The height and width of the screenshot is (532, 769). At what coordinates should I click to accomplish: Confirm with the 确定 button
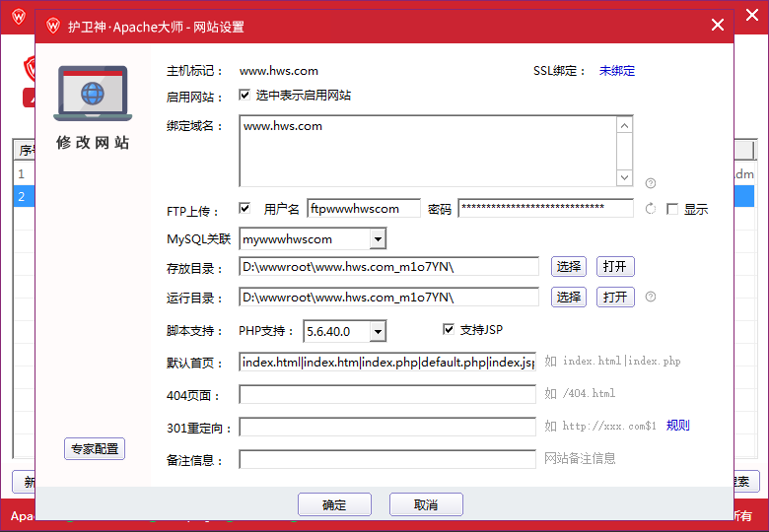(334, 504)
